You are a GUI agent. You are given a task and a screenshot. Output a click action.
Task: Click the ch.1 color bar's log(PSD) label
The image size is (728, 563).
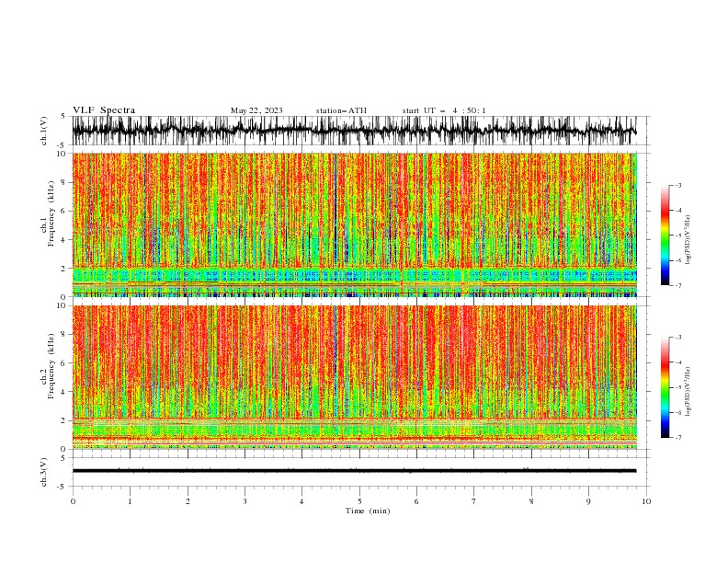pyautogui.click(x=688, y=240)
